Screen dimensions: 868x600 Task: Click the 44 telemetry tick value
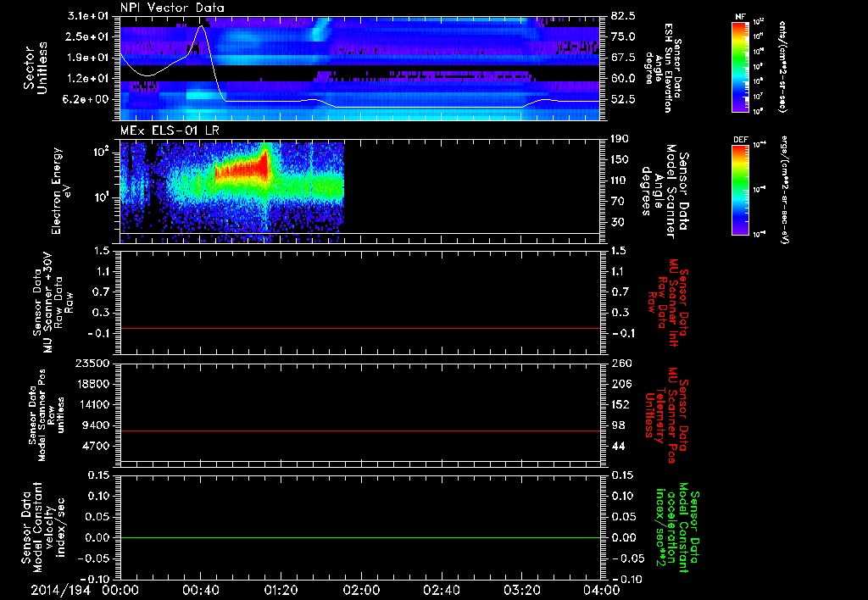point(618,447)
